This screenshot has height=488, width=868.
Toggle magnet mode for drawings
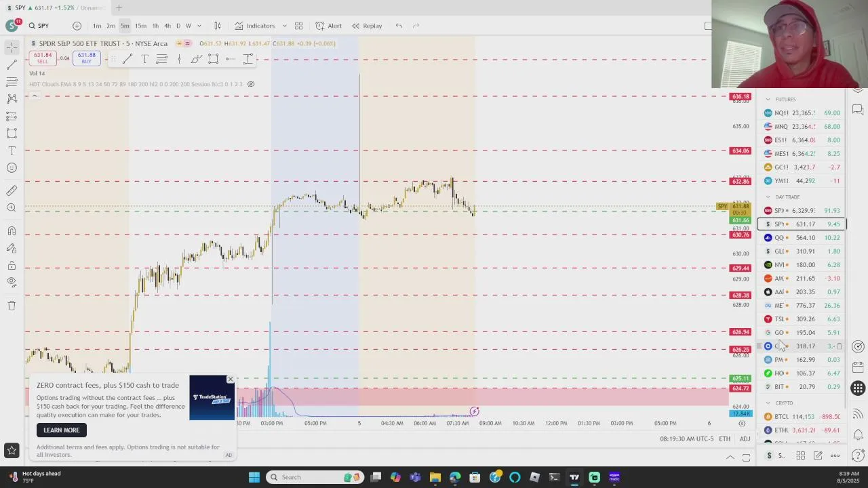click(12, 231)
